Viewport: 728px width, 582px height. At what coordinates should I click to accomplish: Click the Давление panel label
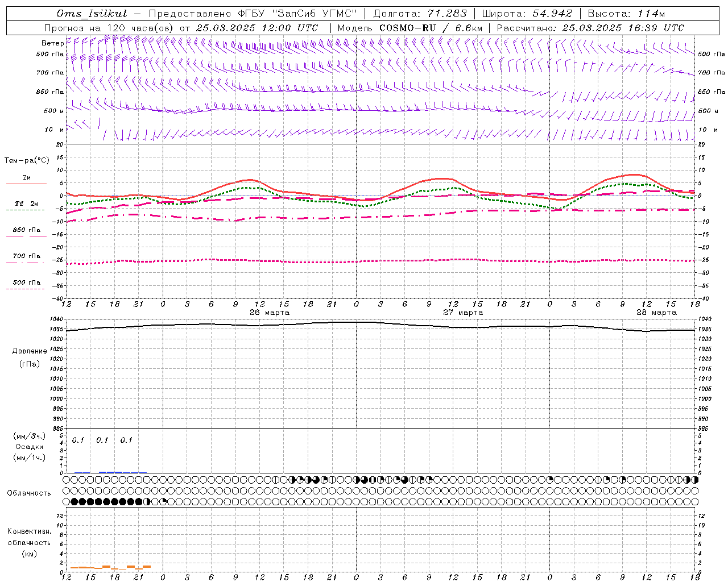tap(29, 351)
